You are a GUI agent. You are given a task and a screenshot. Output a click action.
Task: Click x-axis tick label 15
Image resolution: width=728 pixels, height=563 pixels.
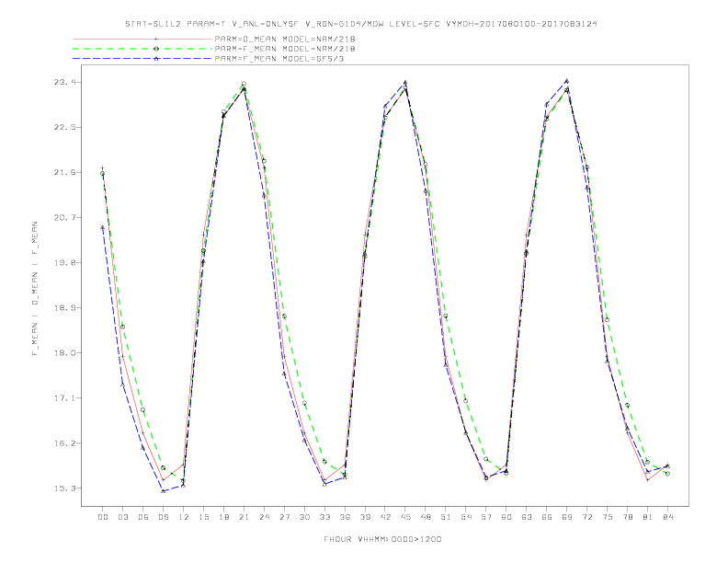tap(203, 517)
